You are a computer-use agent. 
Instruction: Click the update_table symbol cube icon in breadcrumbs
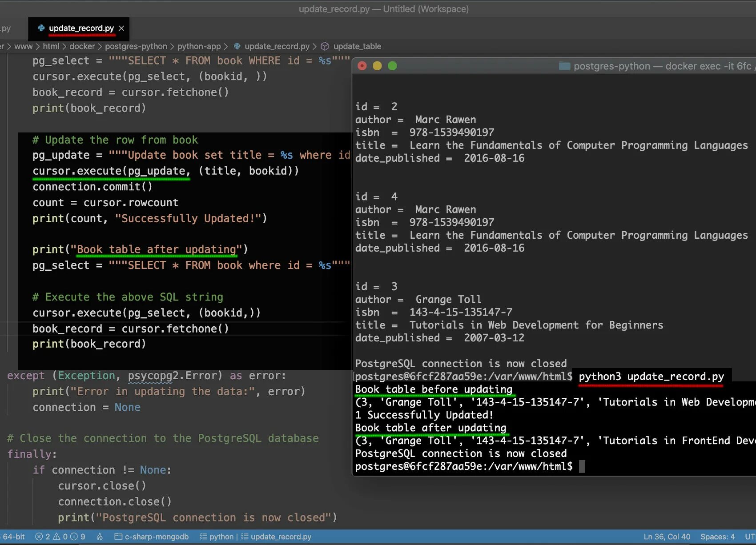325,46
